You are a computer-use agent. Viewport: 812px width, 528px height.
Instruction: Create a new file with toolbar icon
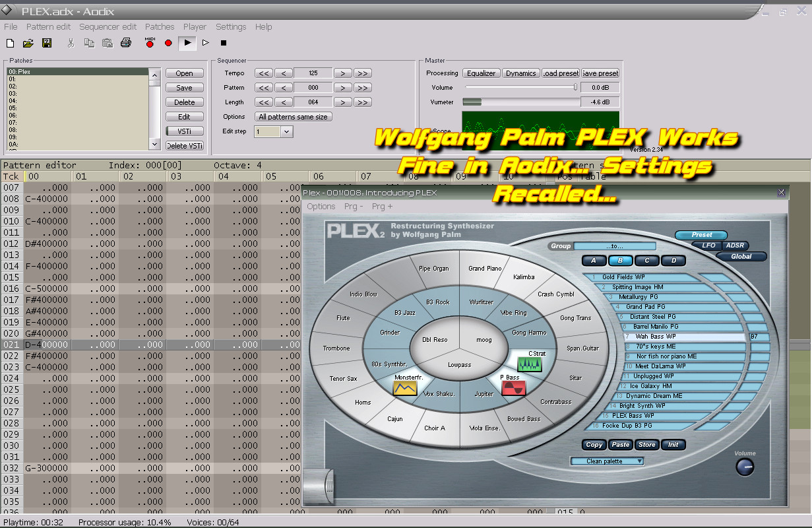[x=10, y=43]
